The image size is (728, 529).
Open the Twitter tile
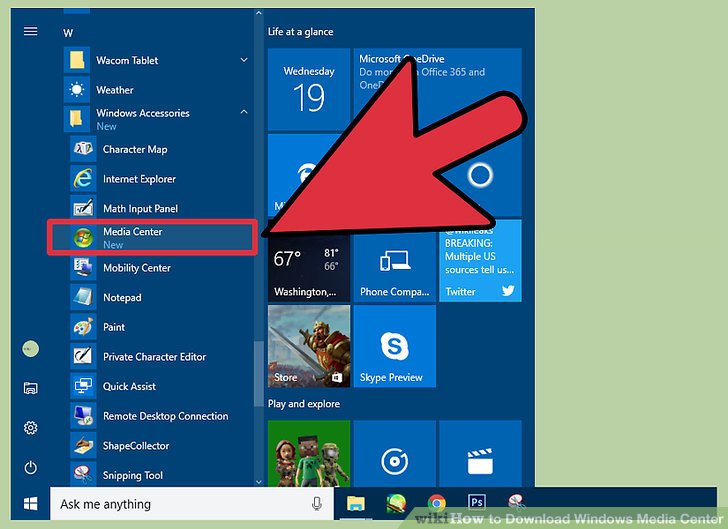coord(480,261)
